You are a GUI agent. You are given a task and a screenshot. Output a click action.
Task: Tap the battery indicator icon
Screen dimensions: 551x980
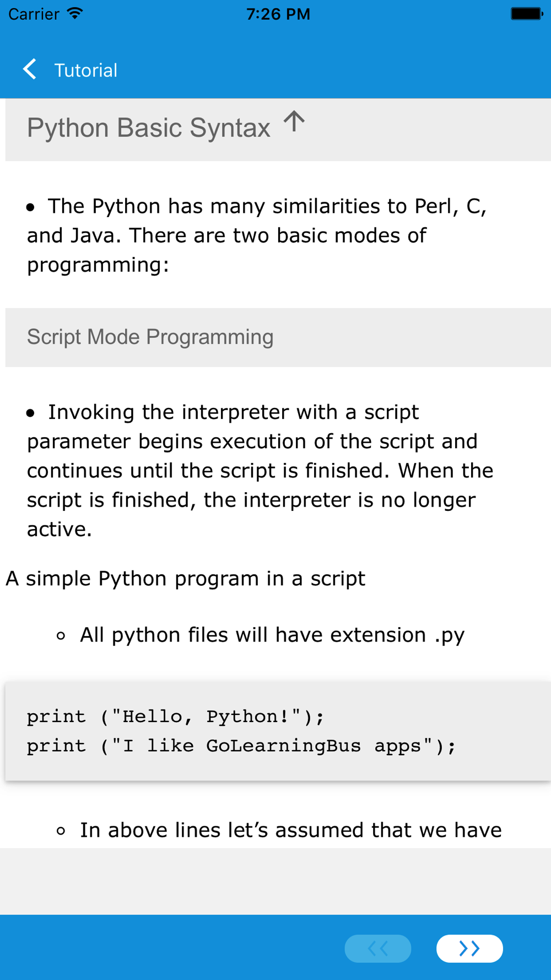(x=527, y=13)
